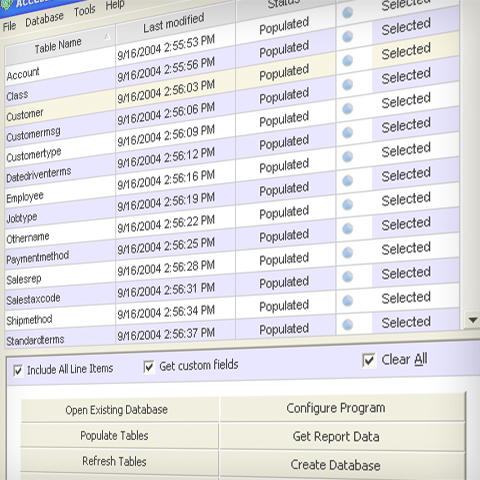Select the Paymentmethod table name
The width and height of the screenshot is (480, 480).
pyautogui.click(x=38, y=257)
